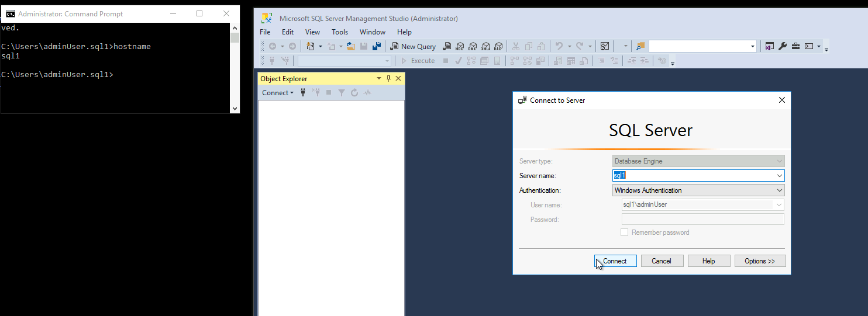Click the Copy toolbar icon
The width and height of the screenshot is (868, 316).
[528, 46]
